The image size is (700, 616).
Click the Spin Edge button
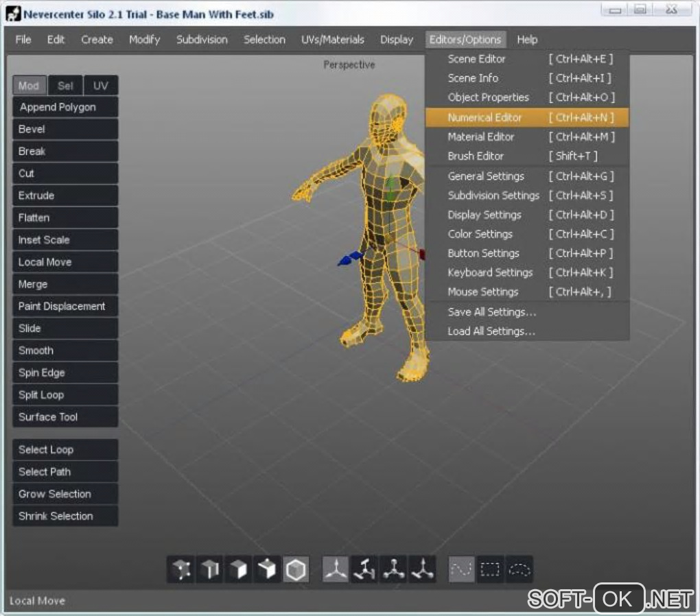coord(65,372)
